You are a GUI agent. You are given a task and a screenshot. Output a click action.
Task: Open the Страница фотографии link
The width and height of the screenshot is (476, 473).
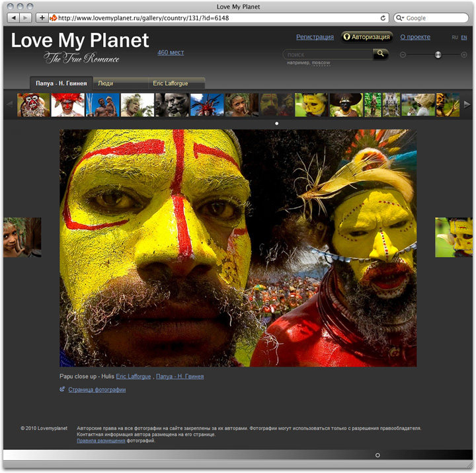click(97, 390)
